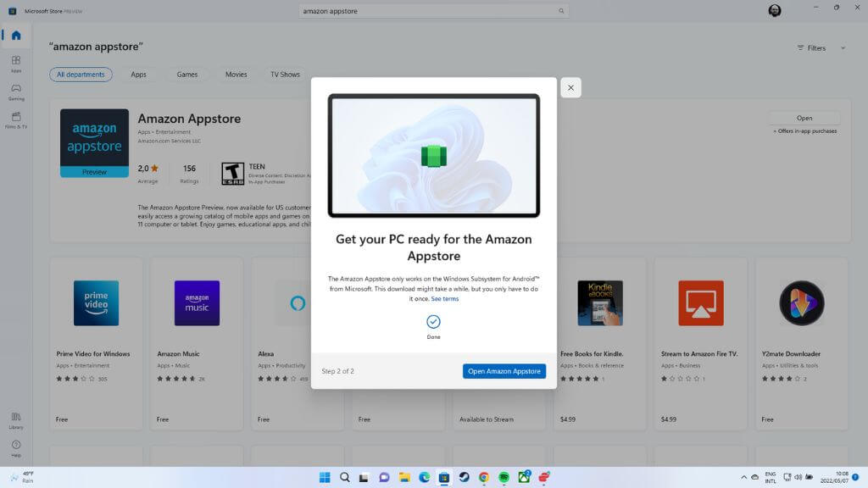Viewport: 868px width, 488px height.
Task: Open taskbar Search
Action: [345, 477]
